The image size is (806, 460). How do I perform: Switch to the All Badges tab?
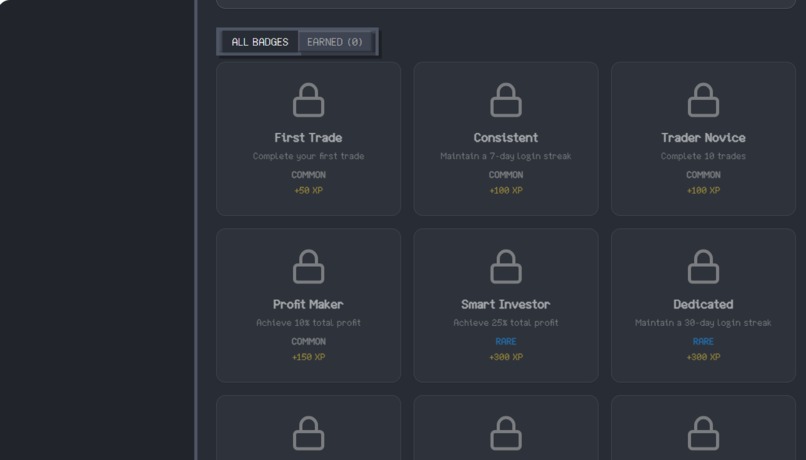tap(260, 42)
